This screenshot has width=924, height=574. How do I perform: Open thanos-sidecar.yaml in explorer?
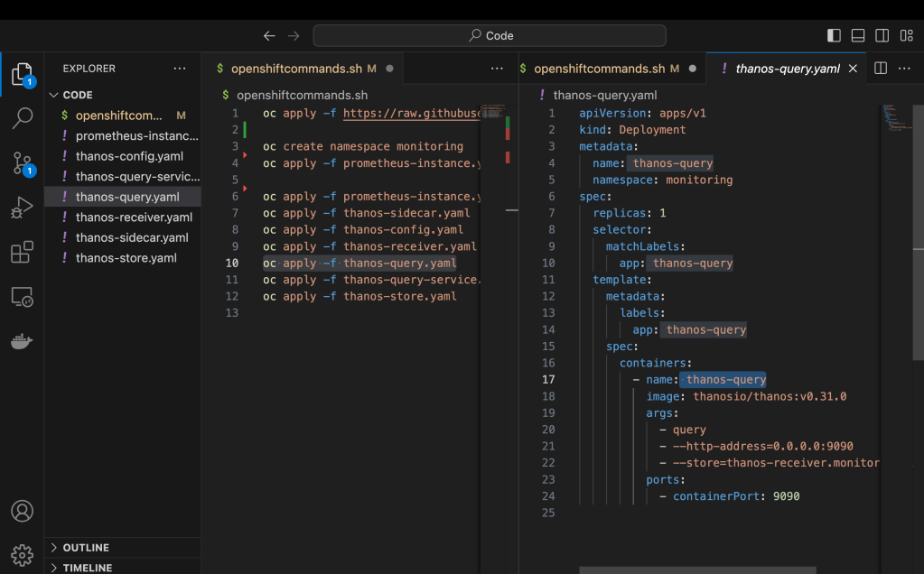[123, 238]
